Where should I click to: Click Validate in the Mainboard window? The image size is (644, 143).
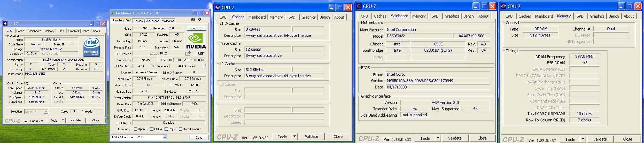455,138
